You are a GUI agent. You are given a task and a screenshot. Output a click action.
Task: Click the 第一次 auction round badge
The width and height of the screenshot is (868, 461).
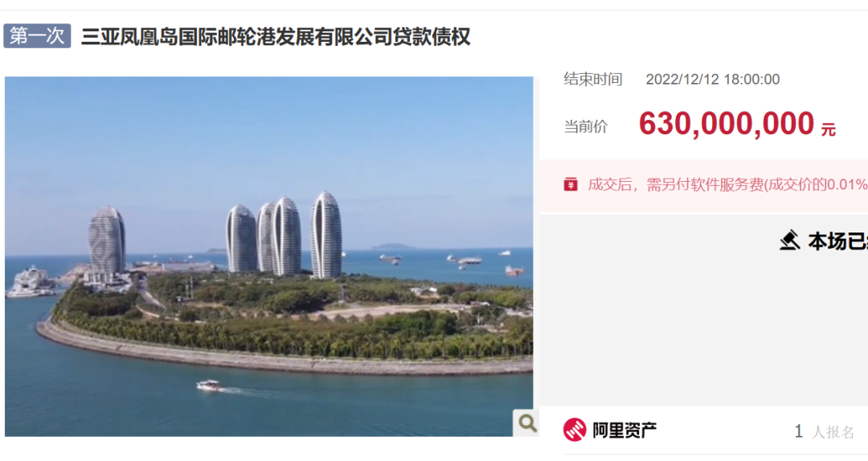pyautogui.click(x=37, y=36)
